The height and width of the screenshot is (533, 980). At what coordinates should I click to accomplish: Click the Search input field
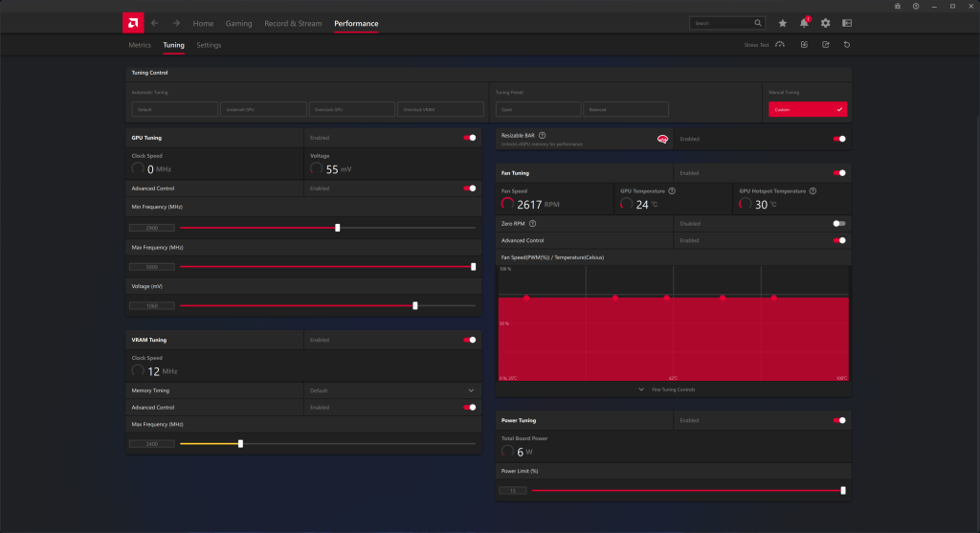(x=722, y=23)
